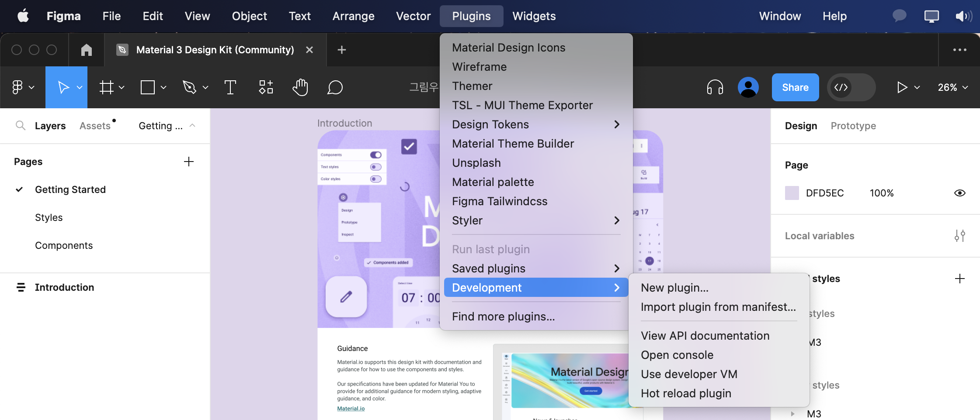Open a new tab with plus
Image resolution: width=980 pixels, height=420 pixels.
pyautogui.click(x=342, y=50)
